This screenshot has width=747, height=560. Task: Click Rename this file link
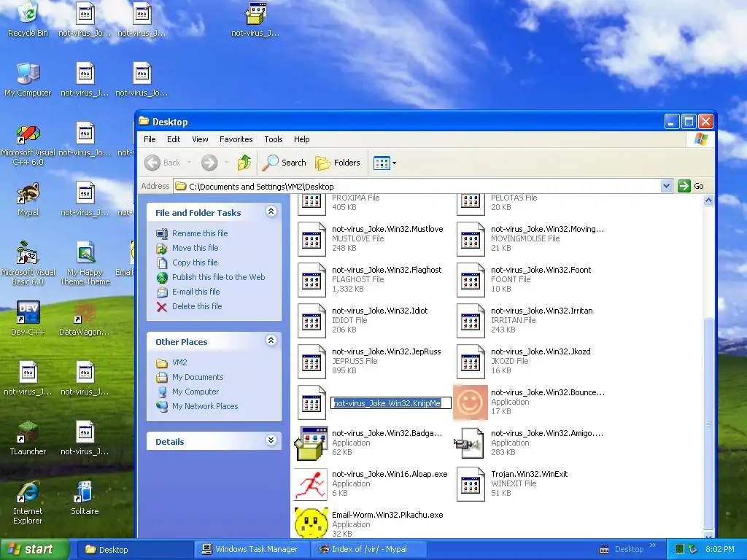tap(200, 233)
